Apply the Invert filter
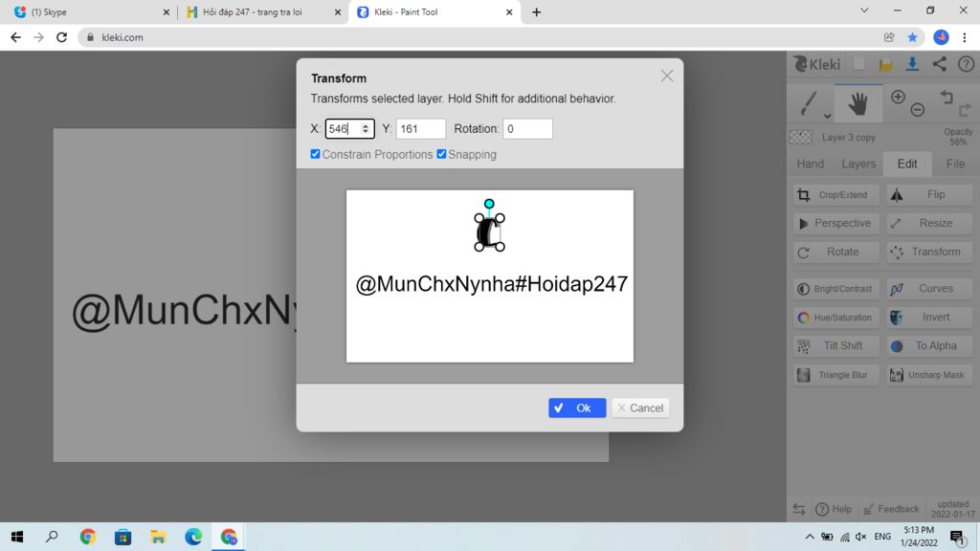 point(928,318)
